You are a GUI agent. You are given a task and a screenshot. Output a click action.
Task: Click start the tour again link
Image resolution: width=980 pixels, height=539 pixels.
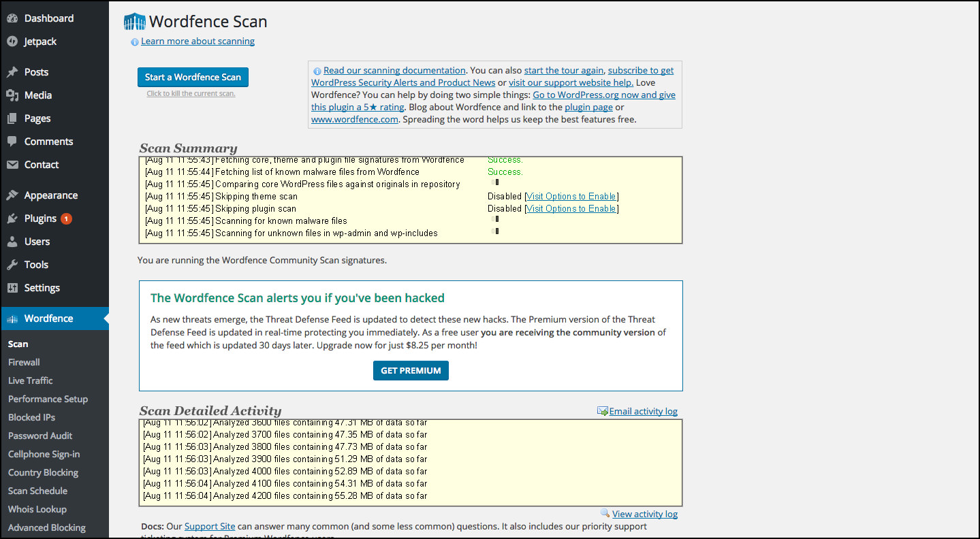(x=564, y=70)
